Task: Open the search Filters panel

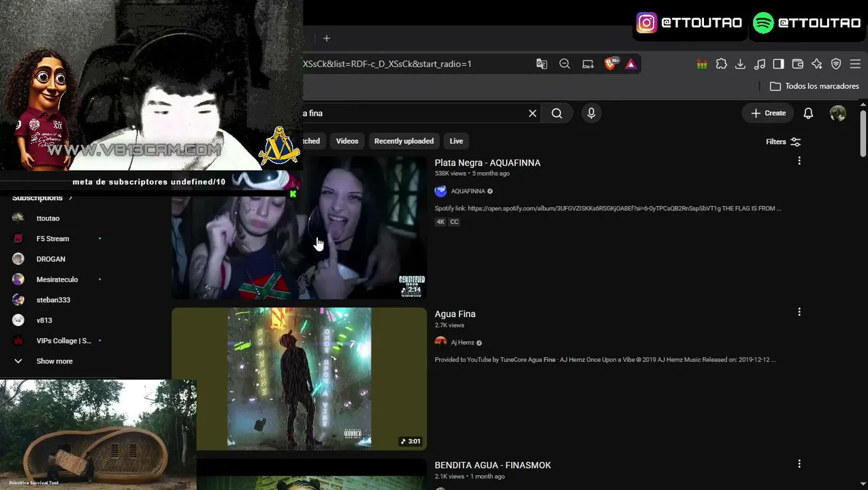Action: point(784,142)
